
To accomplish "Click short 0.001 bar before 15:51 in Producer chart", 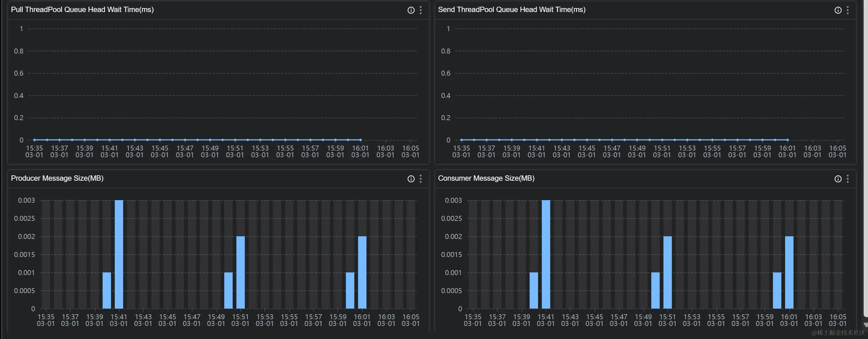I will pos(229,290).
